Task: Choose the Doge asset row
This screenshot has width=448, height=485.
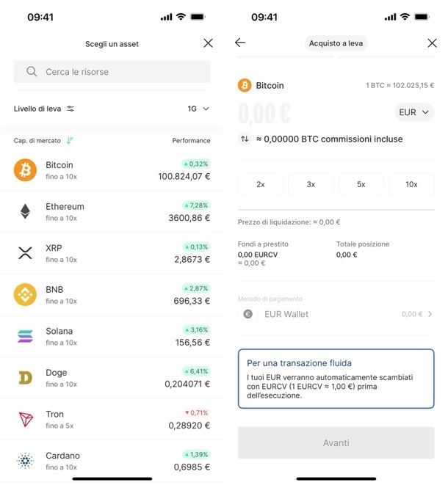Action: [x=112, y=378]
